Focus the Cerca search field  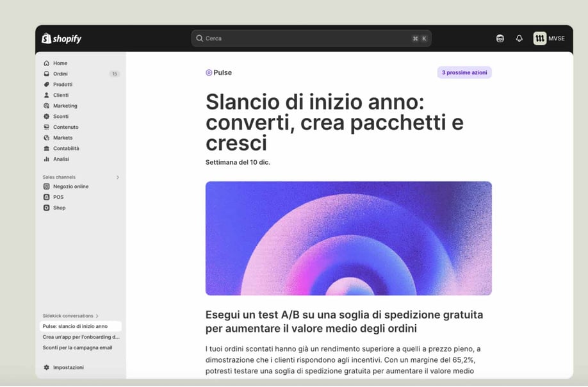tap(311, 38)
